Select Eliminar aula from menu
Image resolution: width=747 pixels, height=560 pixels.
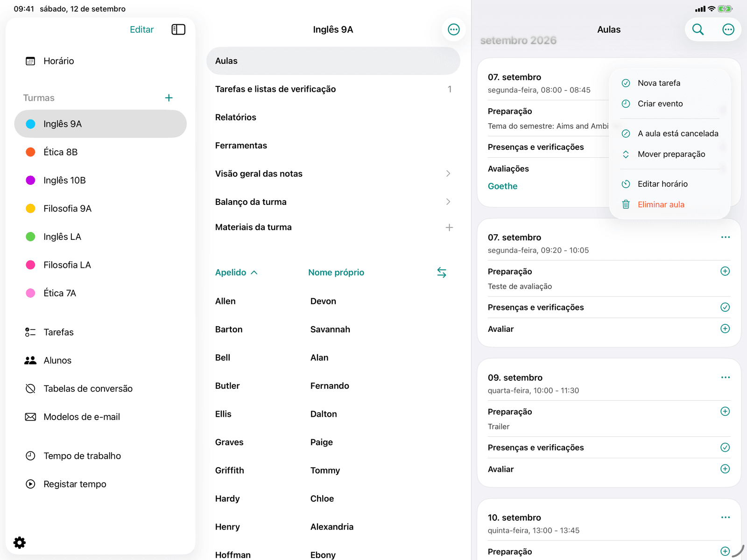(x=670, y=204)
